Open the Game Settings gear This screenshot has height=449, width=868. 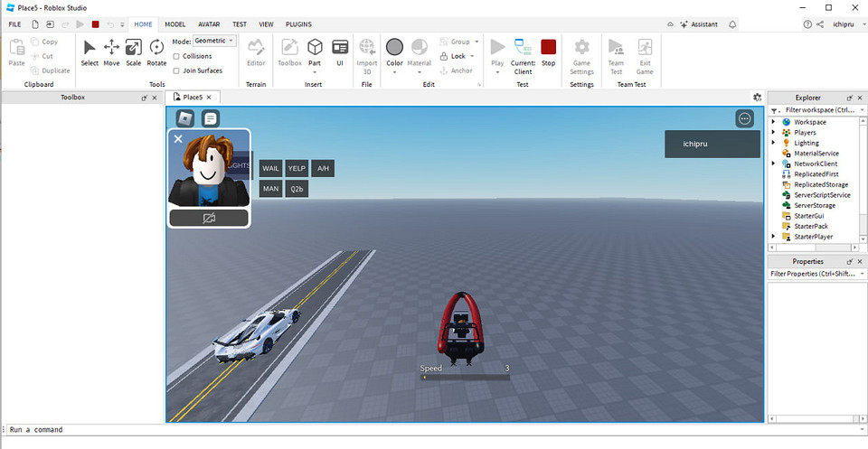coord(581,51)
